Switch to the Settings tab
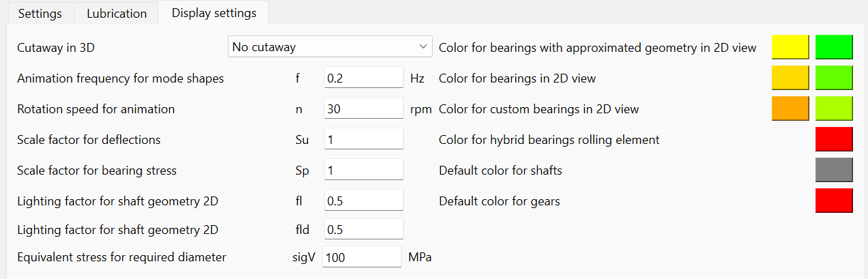Screen dimensions: 868x279 (x=40, y=14)
